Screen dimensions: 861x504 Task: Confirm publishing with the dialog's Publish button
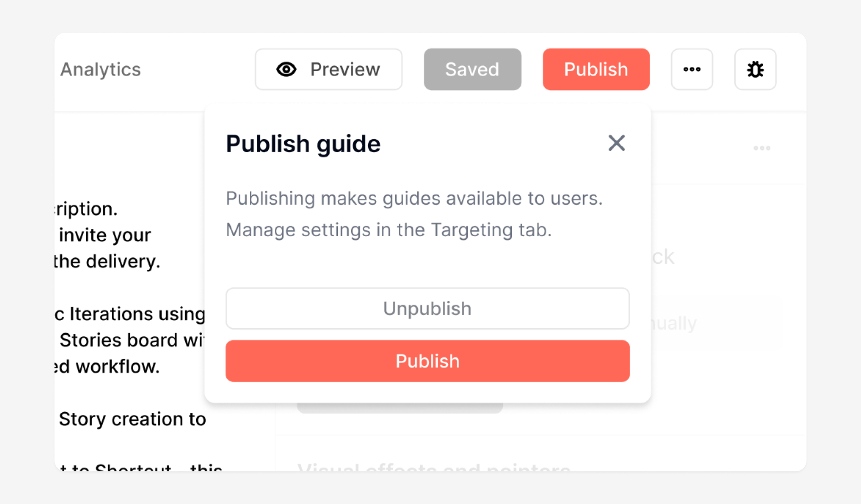427,361
